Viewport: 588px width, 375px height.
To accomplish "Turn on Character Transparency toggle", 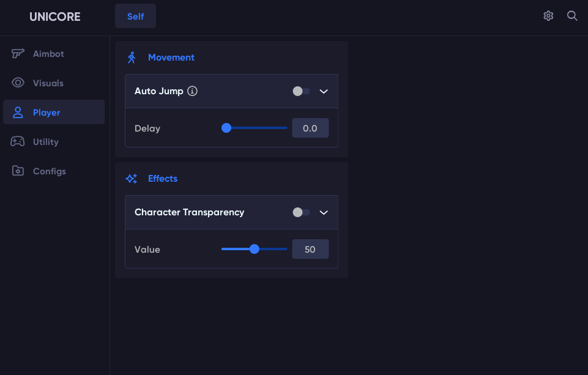I will (301, 212).
